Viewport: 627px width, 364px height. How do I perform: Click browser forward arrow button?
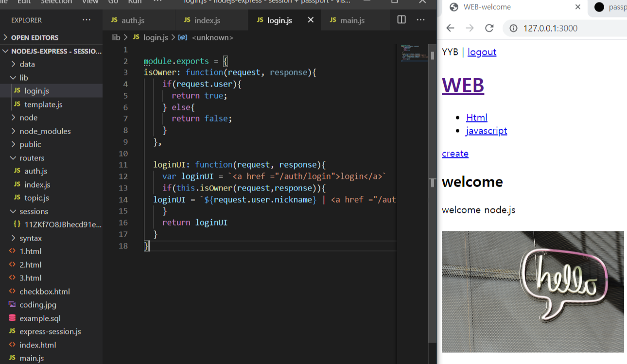(470, 28)
